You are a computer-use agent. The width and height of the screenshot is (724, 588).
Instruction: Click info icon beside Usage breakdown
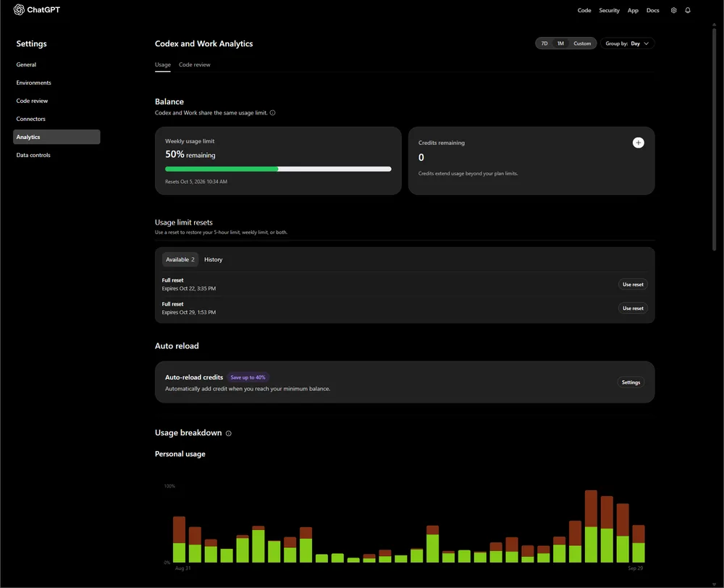coord(229,433)
